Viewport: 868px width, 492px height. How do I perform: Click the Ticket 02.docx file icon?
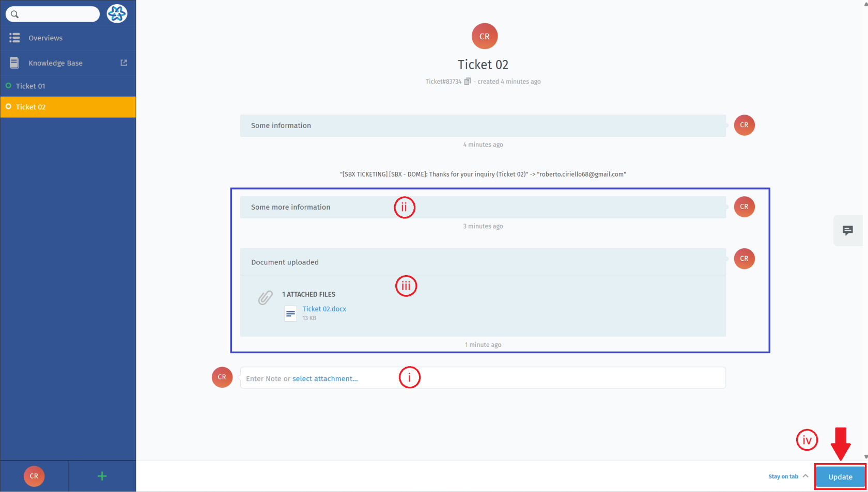coord(290,313)
